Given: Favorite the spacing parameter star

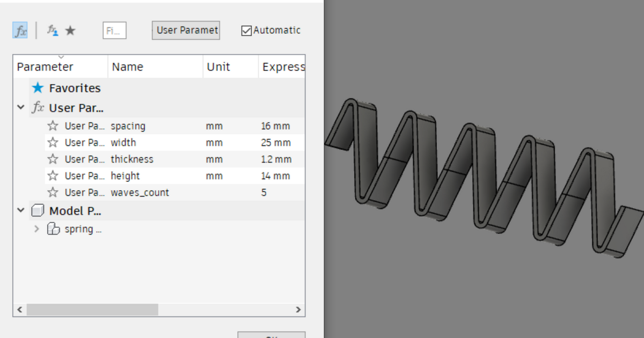Looking at the screenshot, I should (53, 126).
